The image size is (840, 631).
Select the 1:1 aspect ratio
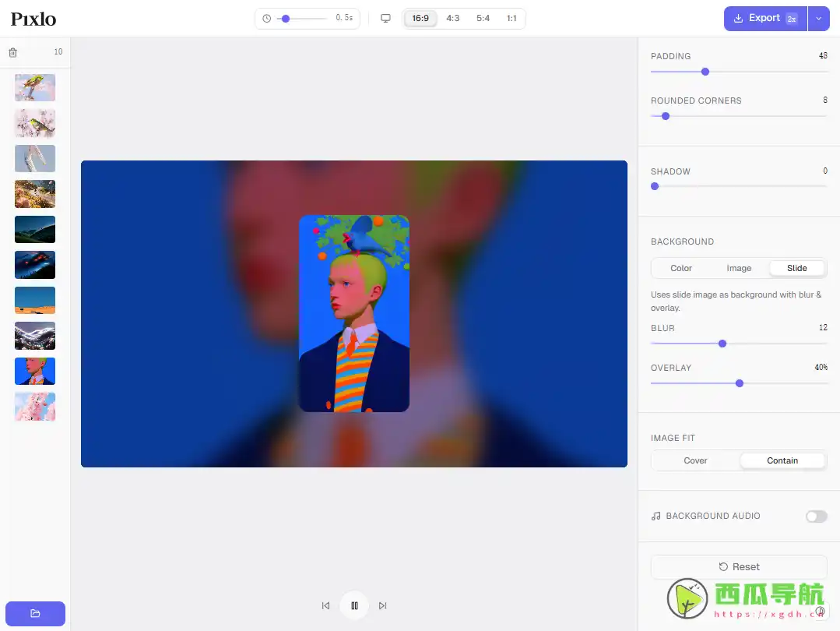(x=511, y=17)
